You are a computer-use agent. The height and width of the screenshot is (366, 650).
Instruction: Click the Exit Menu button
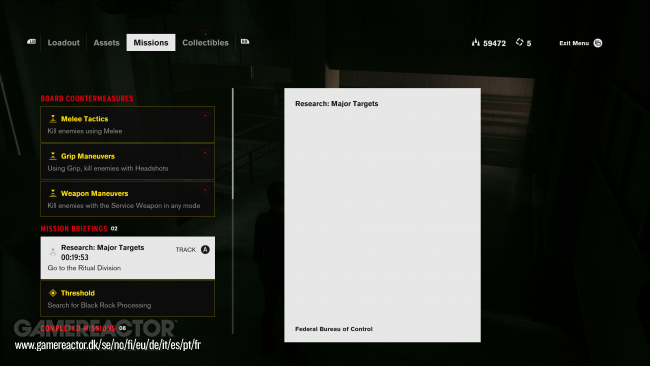pyautogui.click(x=580, y=43)
